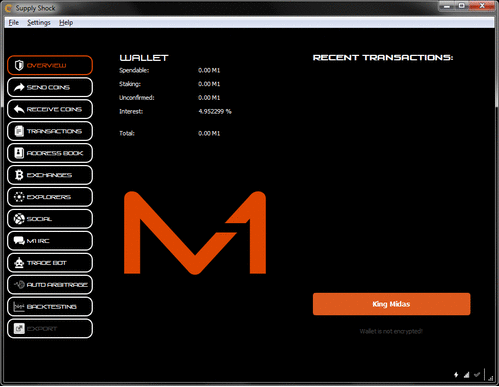Open the File menu
Viewport: 499px width, 387px height.
(x=14, y=23)
